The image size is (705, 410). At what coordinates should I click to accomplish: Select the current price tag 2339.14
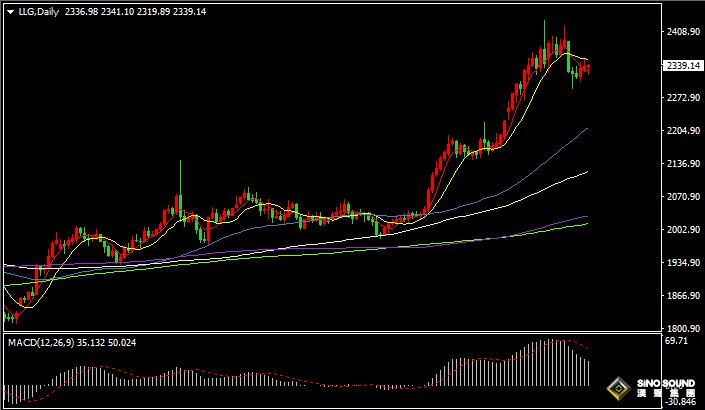tap(682, 65)
